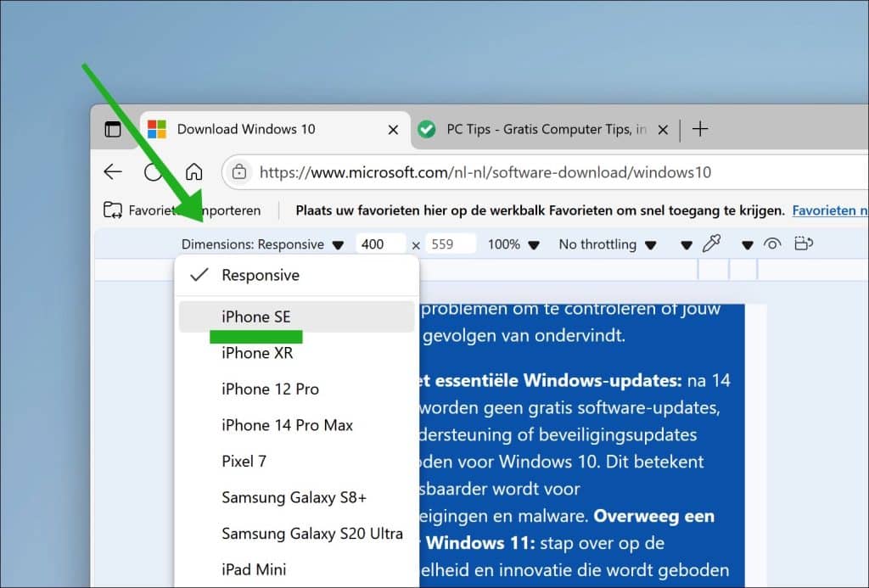
Task: Close the PC Tips tab
Action: click(663, 130)
